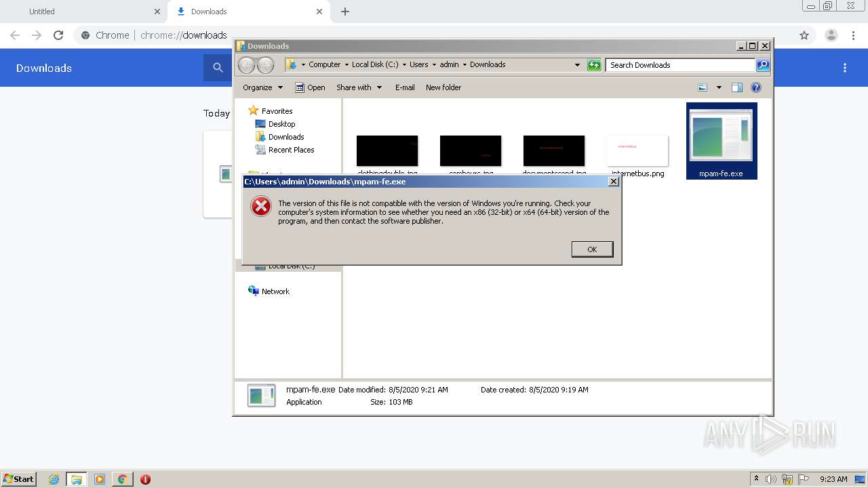Click Open in explorer toolbar
The width and height of the screenshot is (868, 488).
tap(310, 87)
